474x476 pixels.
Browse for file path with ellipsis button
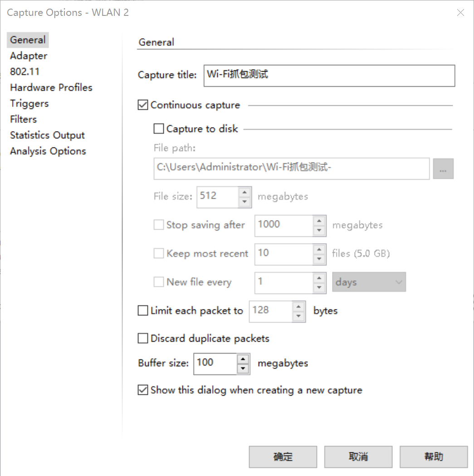[x=443, y=169]
